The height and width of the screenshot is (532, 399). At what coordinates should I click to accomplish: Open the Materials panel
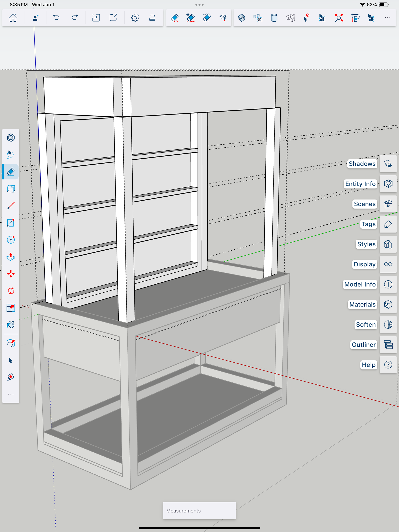tap(388, 304)
